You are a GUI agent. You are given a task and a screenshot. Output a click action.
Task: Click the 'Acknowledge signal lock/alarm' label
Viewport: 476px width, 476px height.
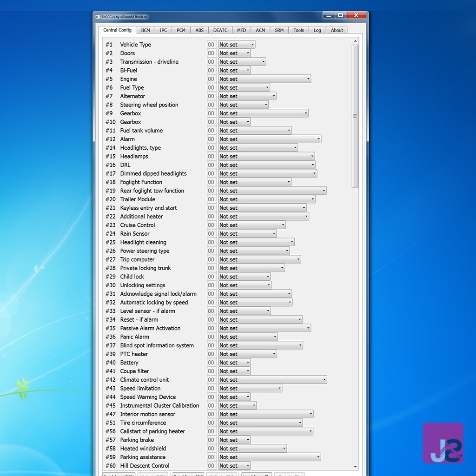(158, 294)
